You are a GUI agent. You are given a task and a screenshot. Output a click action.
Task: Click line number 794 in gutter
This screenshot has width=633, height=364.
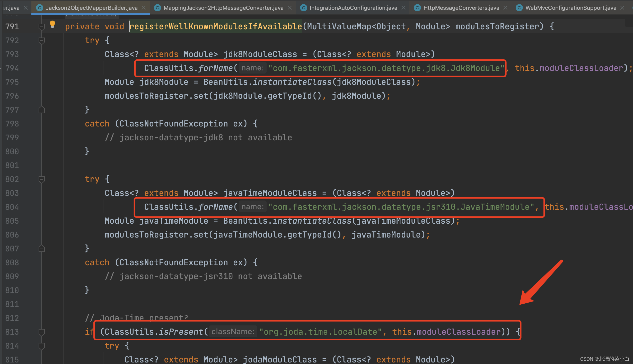(12, 68)
